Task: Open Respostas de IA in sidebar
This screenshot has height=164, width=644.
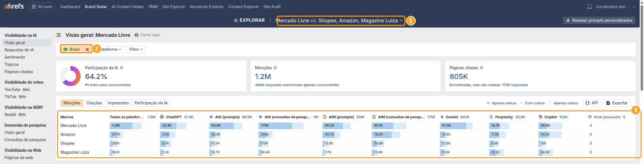Action: 19,50
